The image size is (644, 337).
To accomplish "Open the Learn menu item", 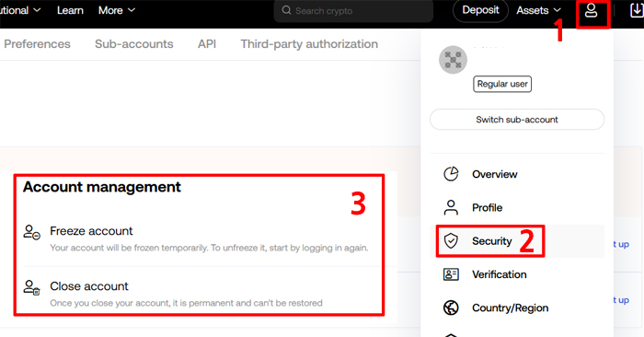I will click(70, 10).
